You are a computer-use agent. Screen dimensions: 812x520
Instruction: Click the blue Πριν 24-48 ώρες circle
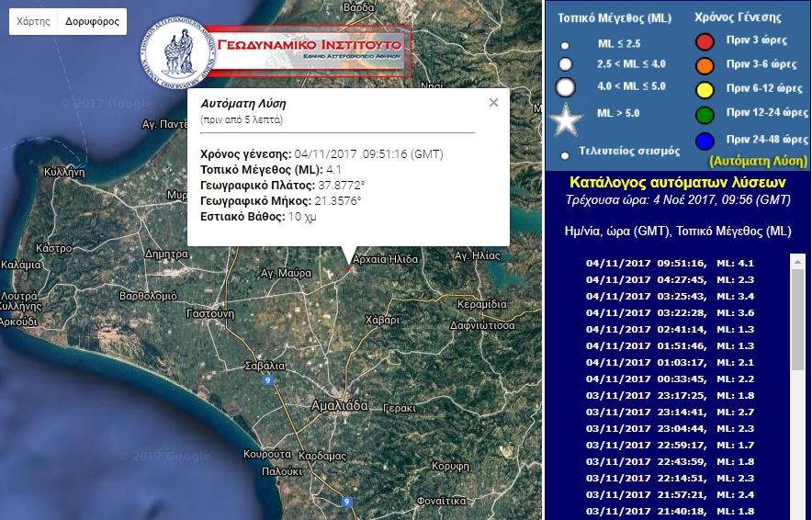click(x=705, y=140)
